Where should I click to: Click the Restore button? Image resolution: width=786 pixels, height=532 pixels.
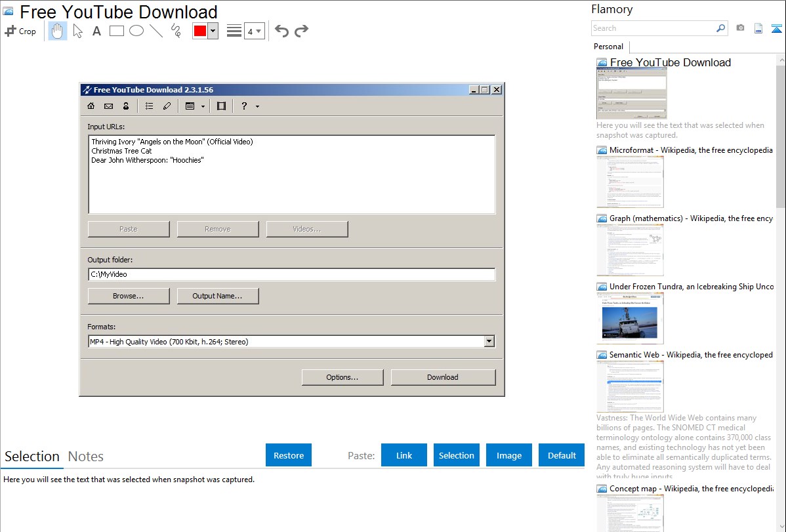[x=289, y=455]
